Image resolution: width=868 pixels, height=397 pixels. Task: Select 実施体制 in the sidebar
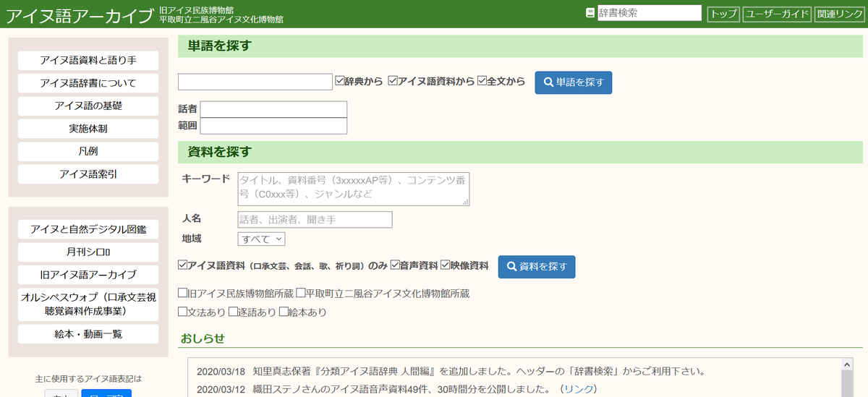coord(88,129)
